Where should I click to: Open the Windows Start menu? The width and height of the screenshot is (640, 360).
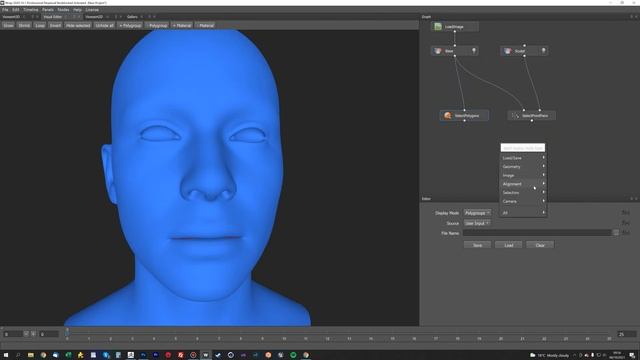point(6,355)
